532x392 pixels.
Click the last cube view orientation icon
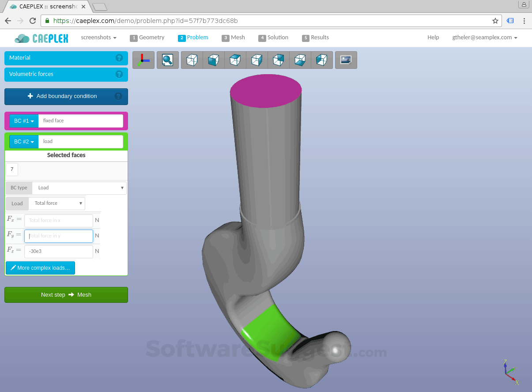click(321, 60)
